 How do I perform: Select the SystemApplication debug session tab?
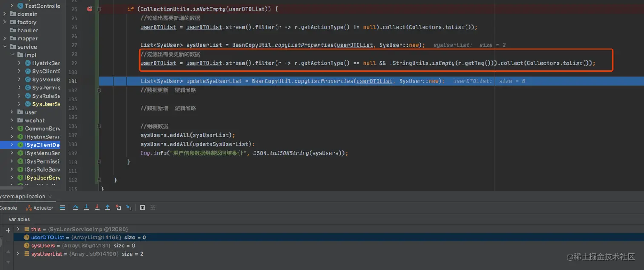tap(23, 196)
